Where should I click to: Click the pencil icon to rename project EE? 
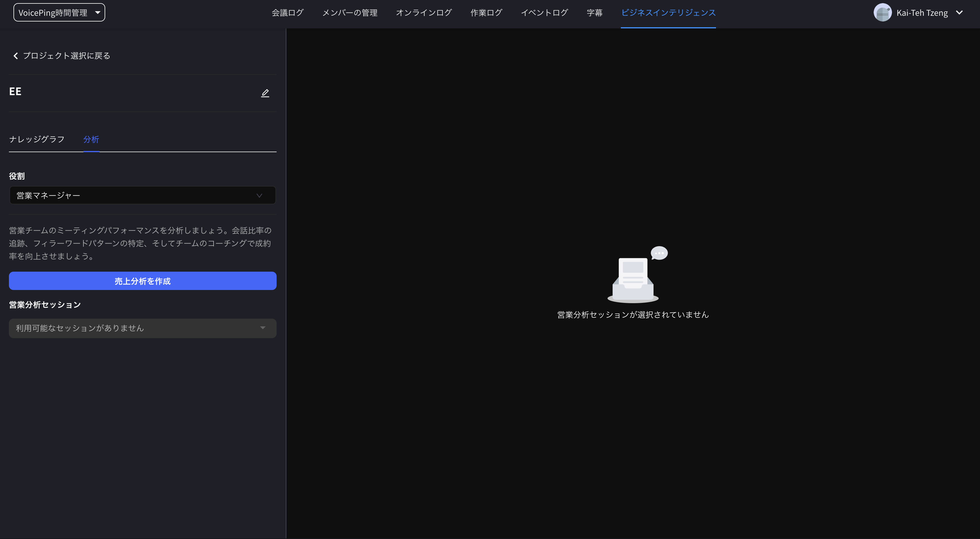[x=265, y=93]
